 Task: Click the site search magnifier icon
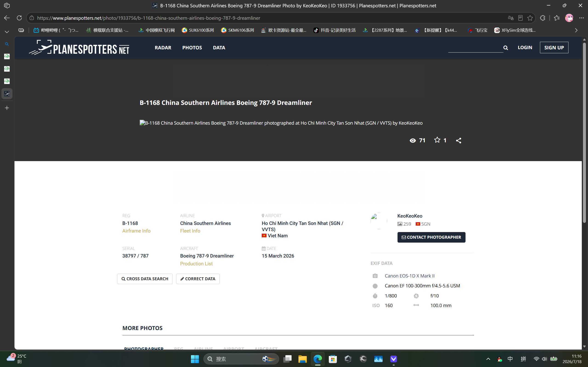point(506,48)
